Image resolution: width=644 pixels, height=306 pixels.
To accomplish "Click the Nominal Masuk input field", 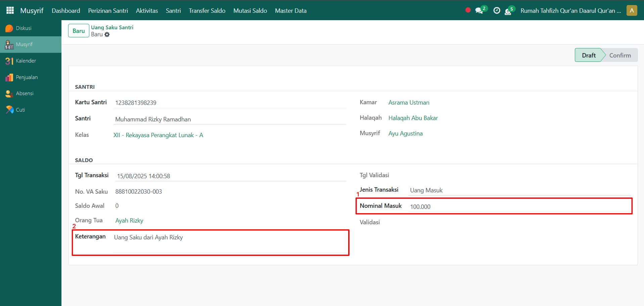I will [519, 207].
